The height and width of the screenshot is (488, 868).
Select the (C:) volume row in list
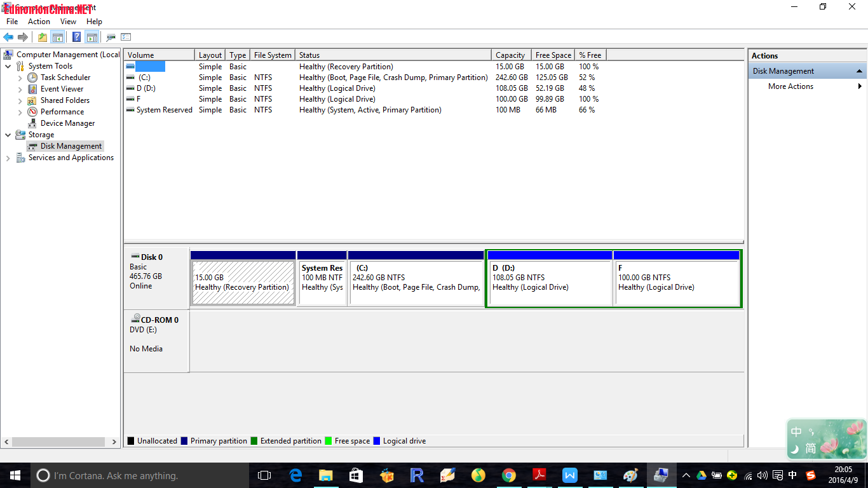click(x=144, y=78)
